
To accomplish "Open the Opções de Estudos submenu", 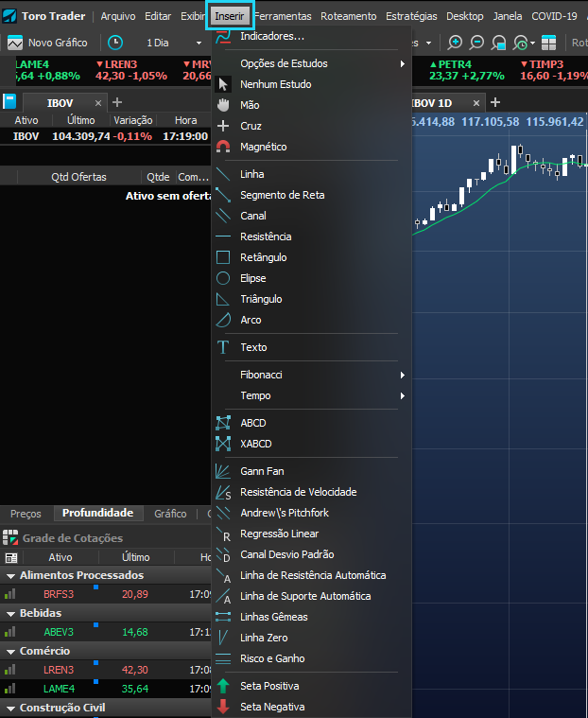I will 311,63.
